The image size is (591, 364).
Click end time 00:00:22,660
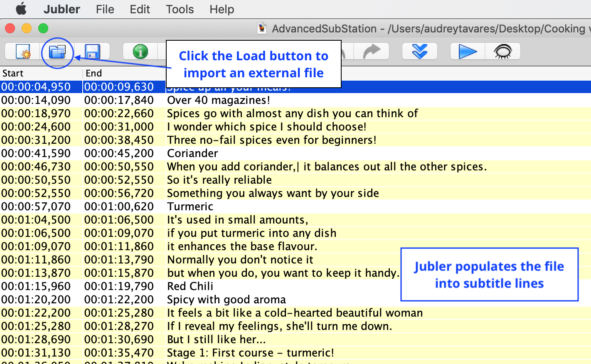[119, 113]
